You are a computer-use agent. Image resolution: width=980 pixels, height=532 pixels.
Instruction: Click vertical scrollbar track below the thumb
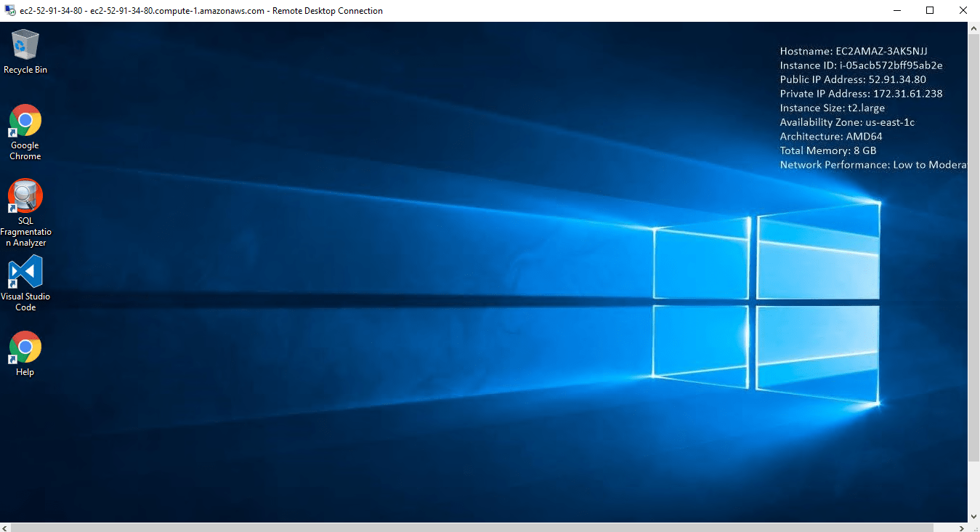(974, 485)
